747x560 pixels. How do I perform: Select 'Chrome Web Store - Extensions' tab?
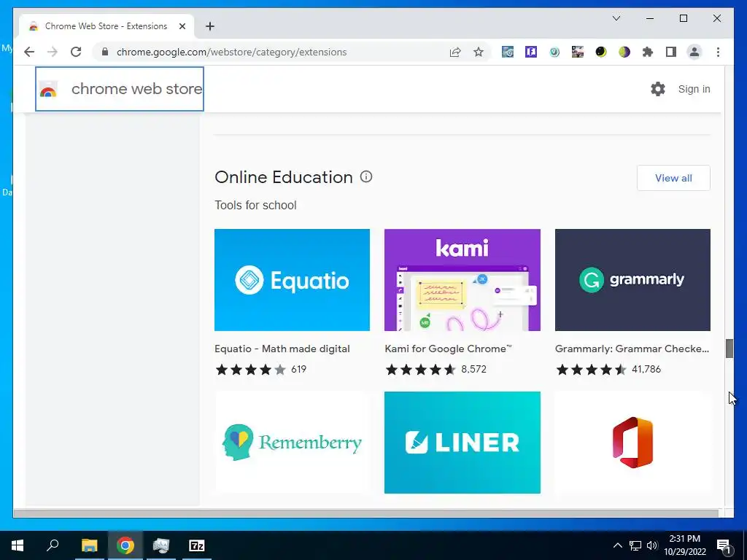click(106, 26)
